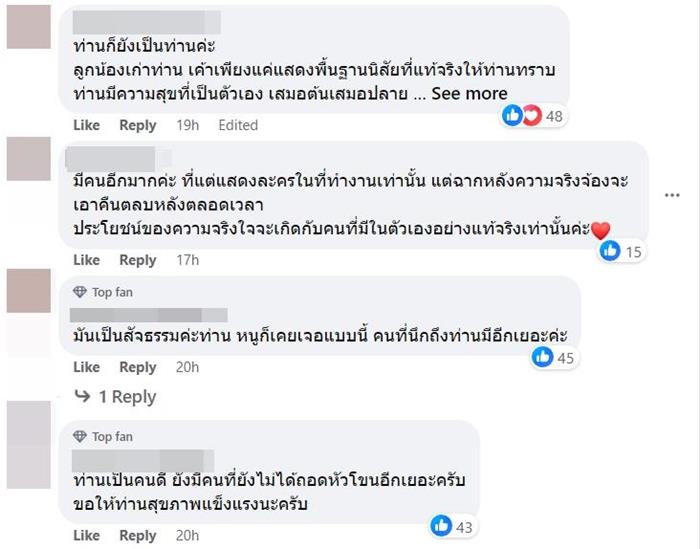700x549 pixels.
Task: Open the last commenter's profile picture
Action: (x=28, y=444)
